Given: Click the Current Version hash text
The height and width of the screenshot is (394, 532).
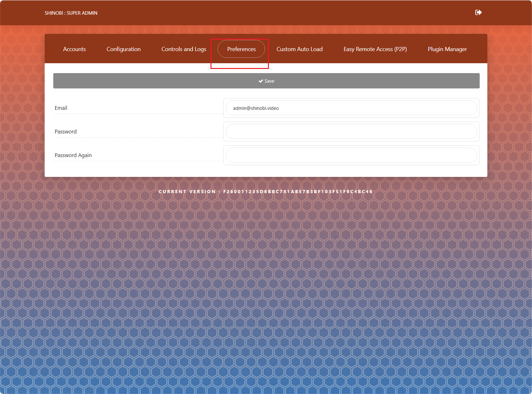Looking at the screenshot, I should [266, 192].
